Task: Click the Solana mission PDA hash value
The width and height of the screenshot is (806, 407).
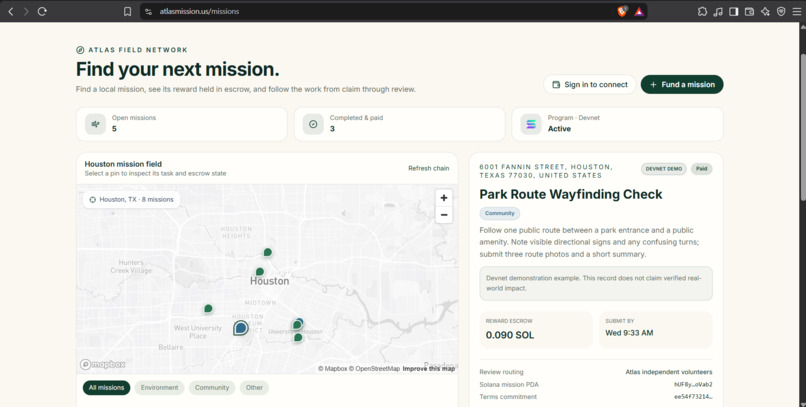Action: (693, 384)
